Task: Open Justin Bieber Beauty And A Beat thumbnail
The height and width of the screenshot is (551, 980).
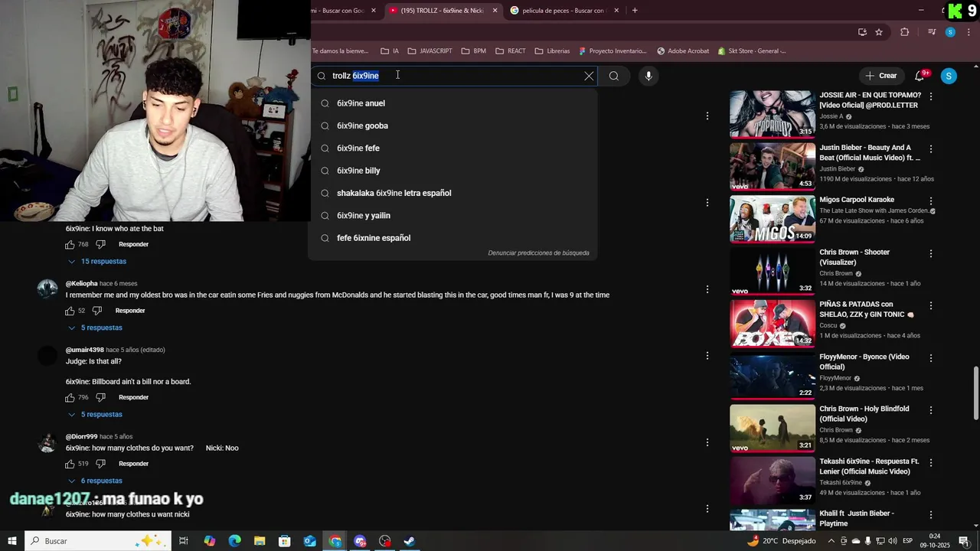Action: click(773, 166)
